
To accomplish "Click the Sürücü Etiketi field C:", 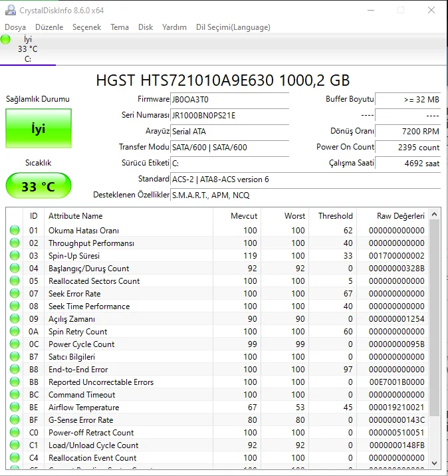I will [229, 164].
